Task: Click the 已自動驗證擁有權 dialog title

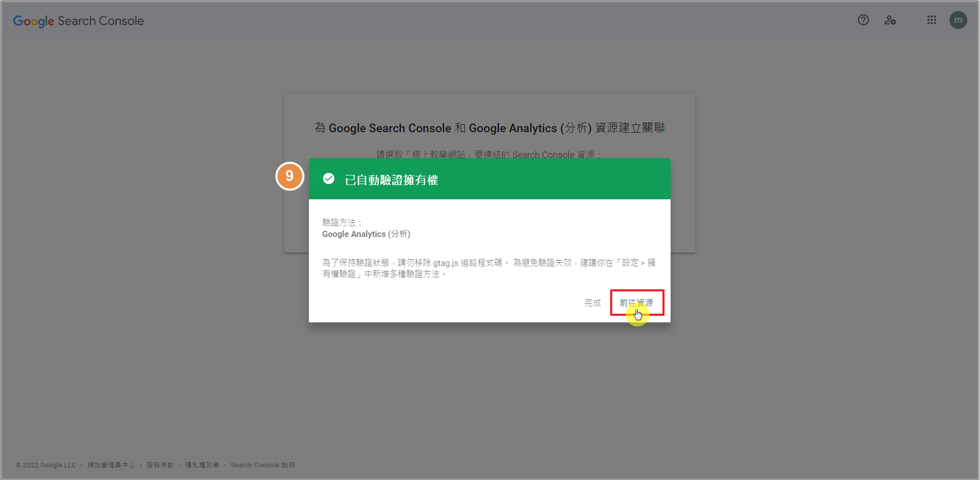Action: (391, 180)
